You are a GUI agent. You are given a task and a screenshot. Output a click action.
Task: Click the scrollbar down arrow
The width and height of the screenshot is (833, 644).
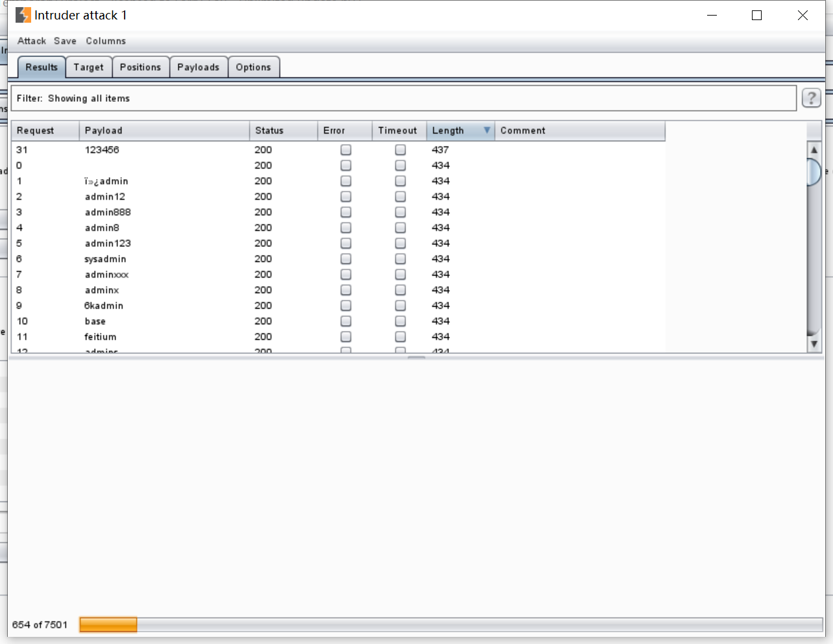[x=814, y=344]
